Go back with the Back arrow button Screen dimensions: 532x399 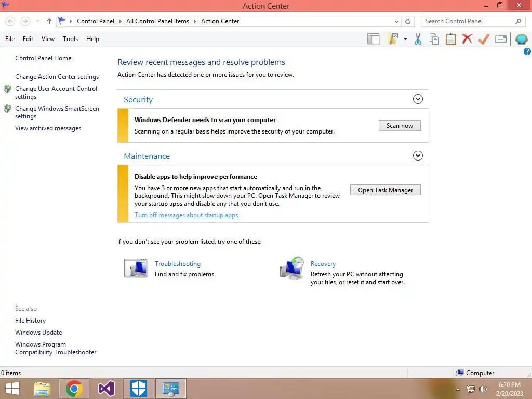(10, 21)
